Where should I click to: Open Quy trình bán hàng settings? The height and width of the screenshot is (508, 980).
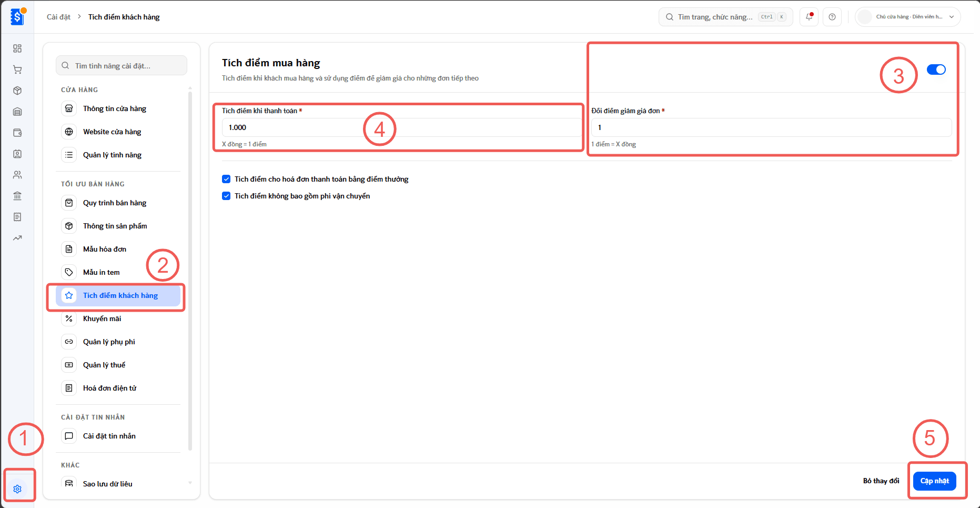pyautogui.click(x=118, y=203)
